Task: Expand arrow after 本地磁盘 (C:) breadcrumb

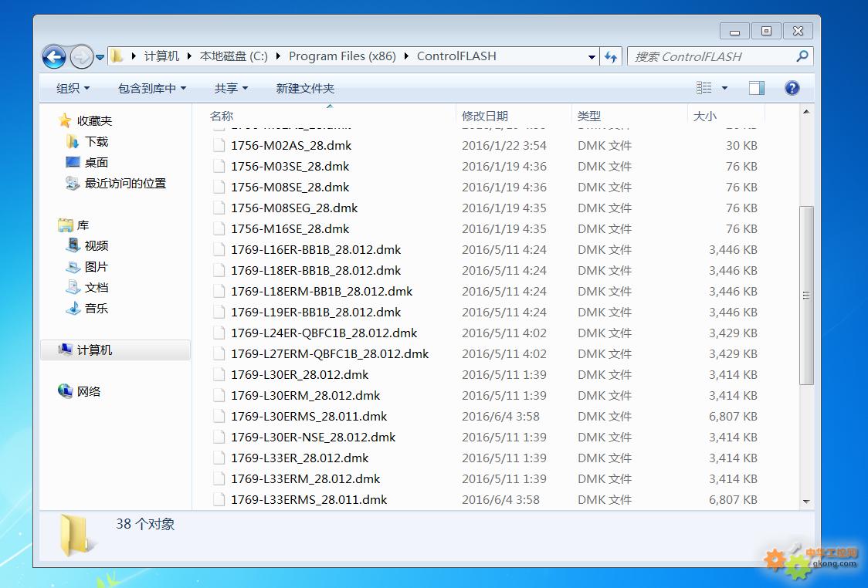Action: pyautogui.click(x=278, y=56)
